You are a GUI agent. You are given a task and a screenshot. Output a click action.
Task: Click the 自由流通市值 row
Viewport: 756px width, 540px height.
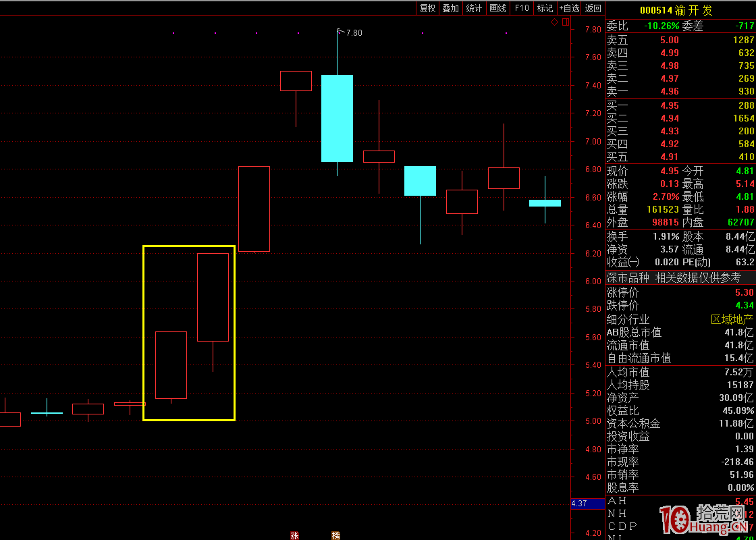680,358
